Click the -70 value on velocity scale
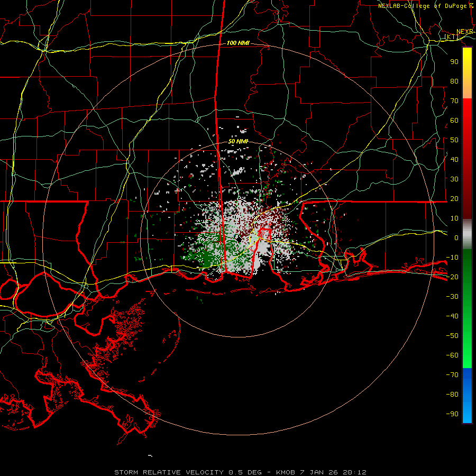Image resolution: width=476 pixels, height=476 pixels. point(452,375)
